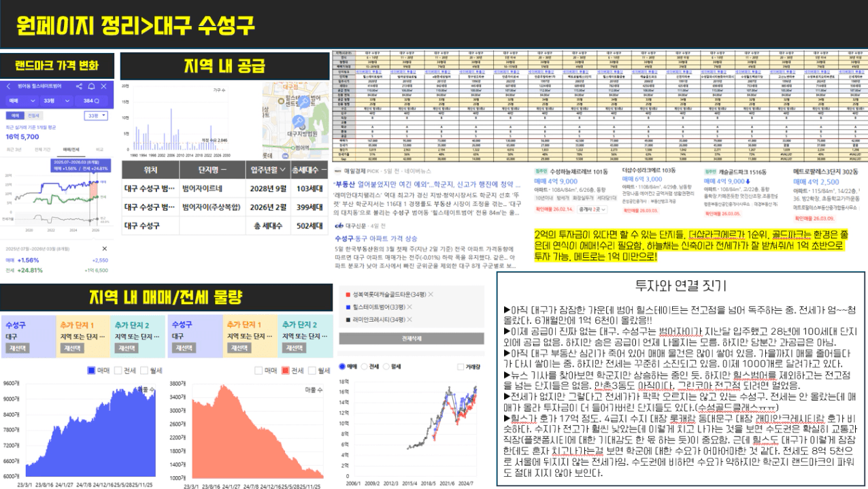The height and width of the screenshot is (489, 868).
Task: Select the 범어자이르네 table cell
Action: tap(212, 188)
